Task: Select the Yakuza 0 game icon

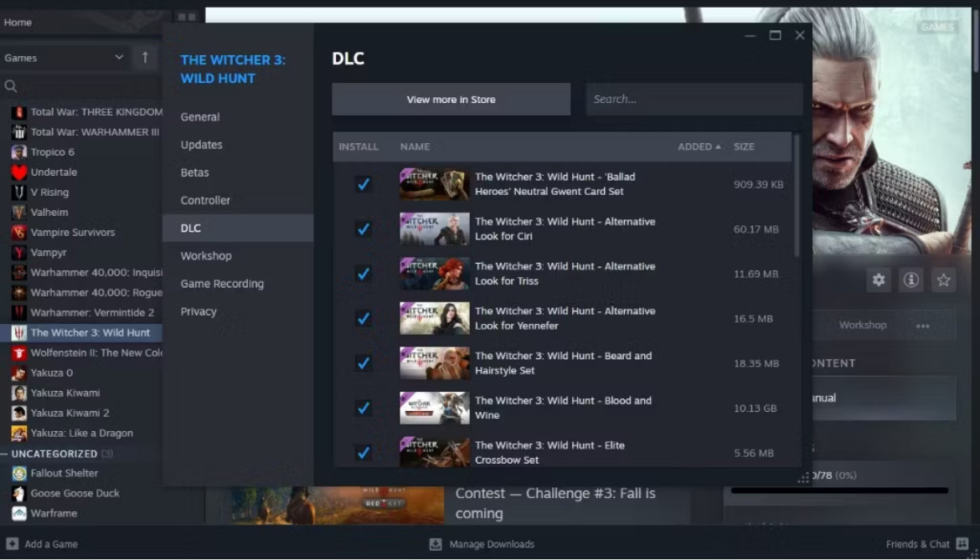Action: pyautogui.click(x=18, y=372)
